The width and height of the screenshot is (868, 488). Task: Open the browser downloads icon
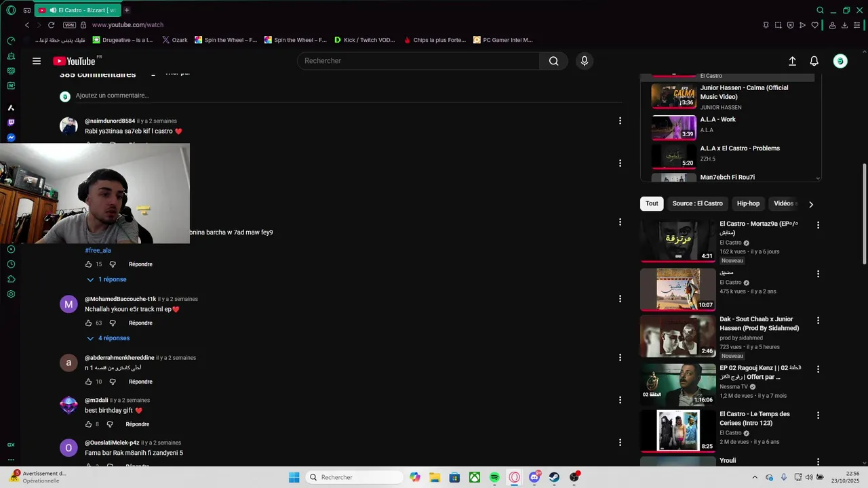click(x=845, y=25)
